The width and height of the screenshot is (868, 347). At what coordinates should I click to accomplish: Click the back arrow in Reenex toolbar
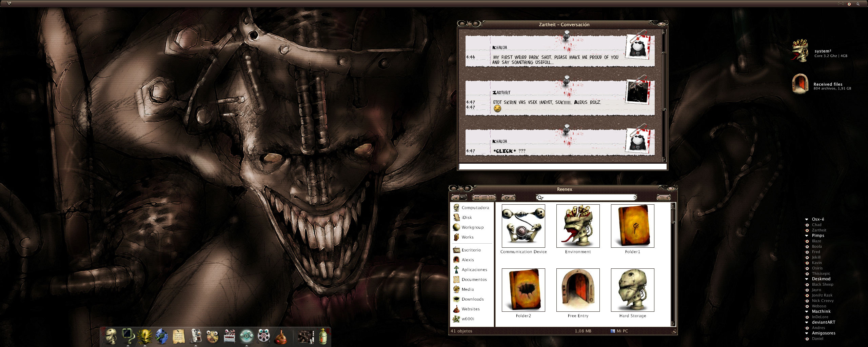455,198
